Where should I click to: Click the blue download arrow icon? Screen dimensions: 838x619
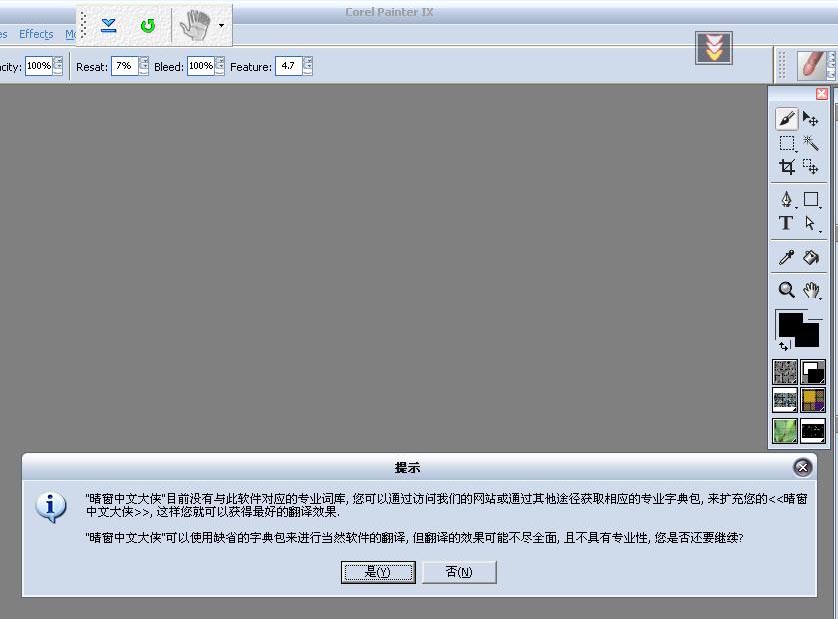point(108,25)
